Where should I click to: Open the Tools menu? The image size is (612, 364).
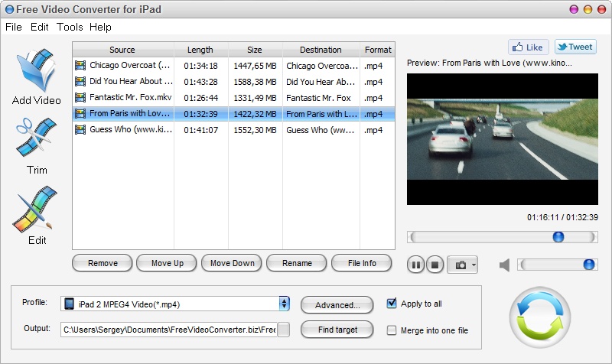click(70, 27)
